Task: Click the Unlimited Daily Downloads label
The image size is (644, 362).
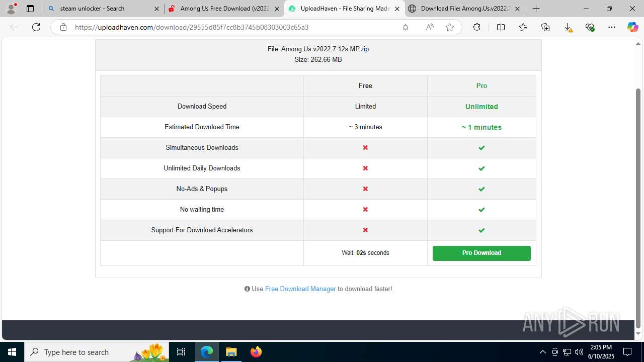Action: click(x=202, y=168)
